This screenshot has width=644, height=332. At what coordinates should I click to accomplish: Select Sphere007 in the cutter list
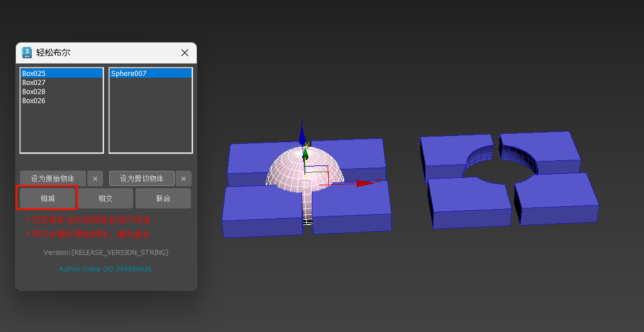pos(151,74)
